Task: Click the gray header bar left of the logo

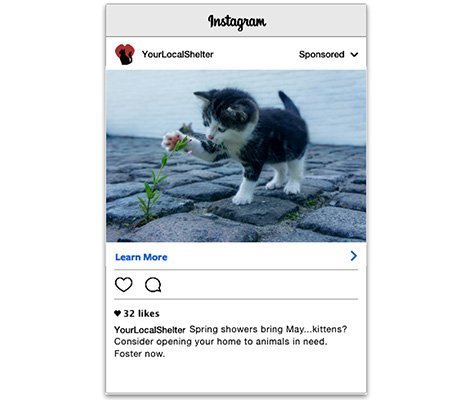Action: pos(157,21)
